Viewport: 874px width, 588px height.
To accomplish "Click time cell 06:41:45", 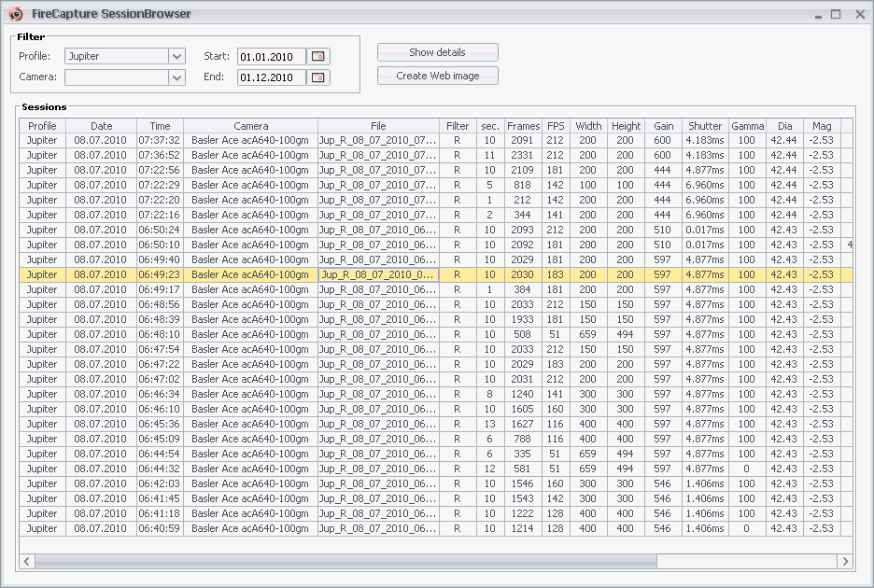I will tap(160, 498).
